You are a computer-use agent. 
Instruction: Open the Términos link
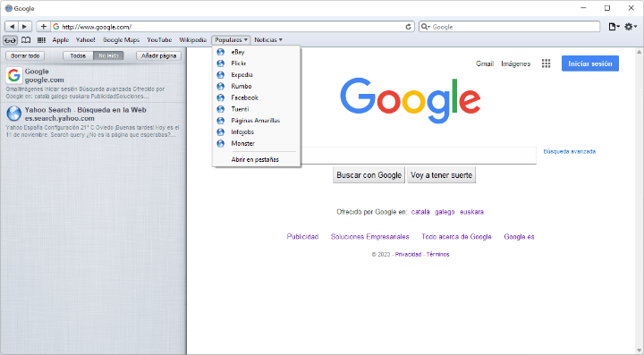(437, 255)
